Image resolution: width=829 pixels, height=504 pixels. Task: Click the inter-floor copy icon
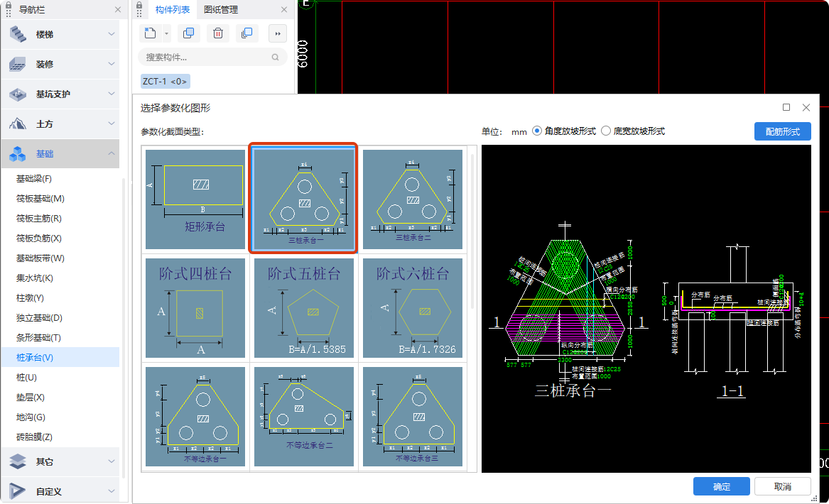coord(247,33)
